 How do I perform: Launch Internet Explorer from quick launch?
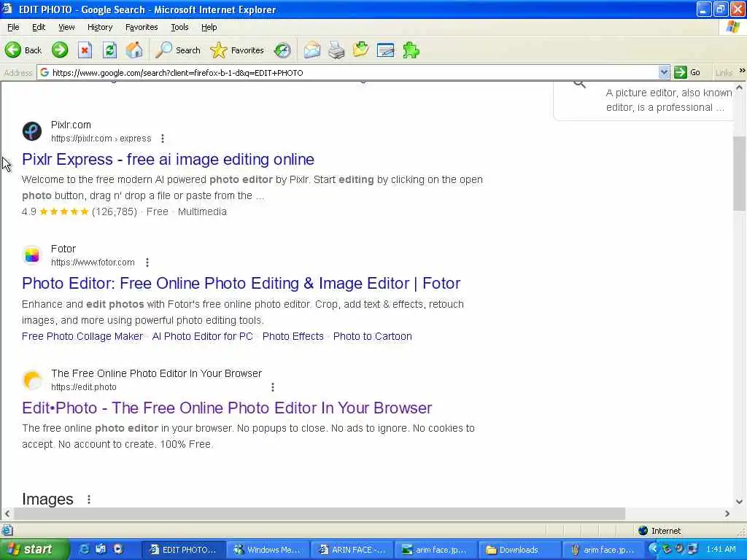pos(84,549)
